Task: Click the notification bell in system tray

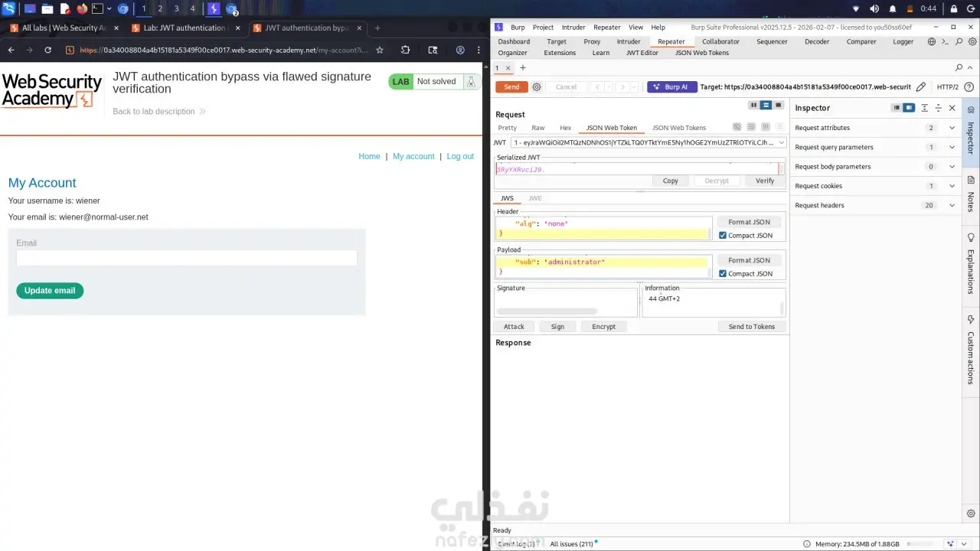Action: pyautogui.click(x=893, y=8)
